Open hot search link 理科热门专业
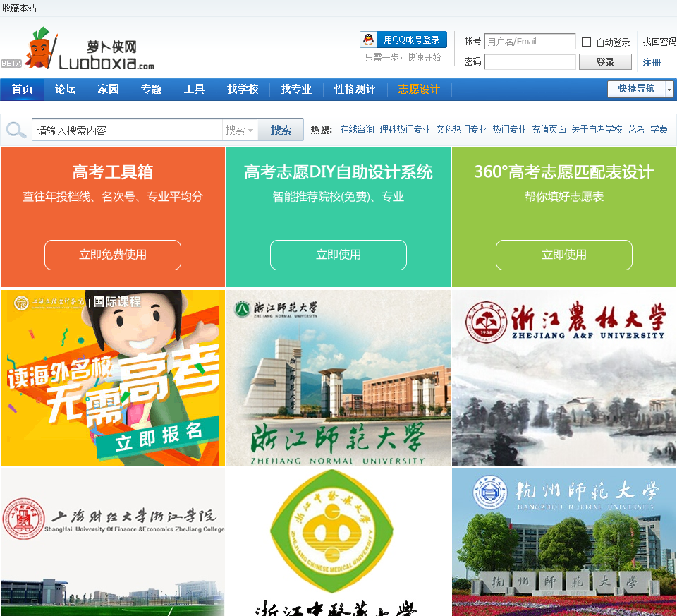This screenshot has width=677, height=616. [x=405, y=130]
